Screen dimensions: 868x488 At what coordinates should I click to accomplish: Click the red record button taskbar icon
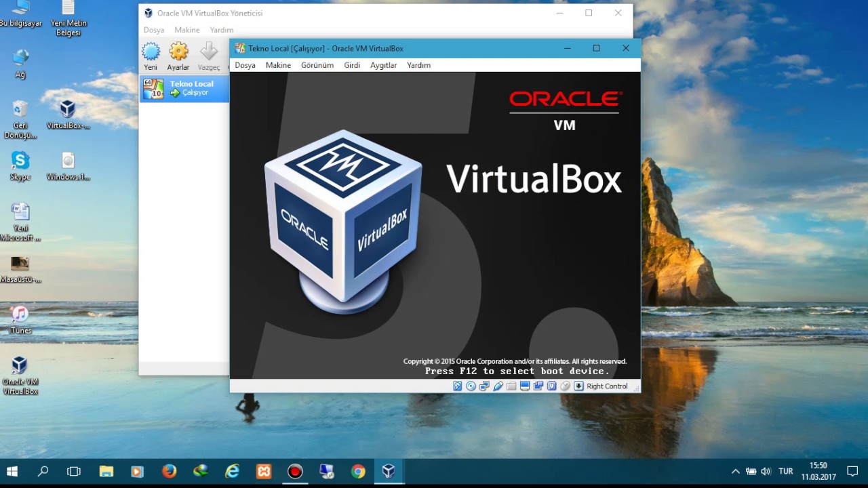pos(295,472)
